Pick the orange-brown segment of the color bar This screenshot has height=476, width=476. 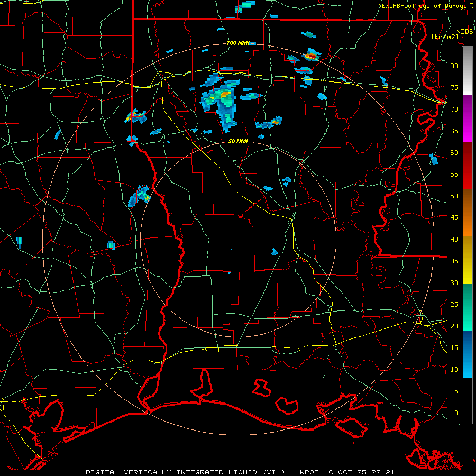point(467,213)
